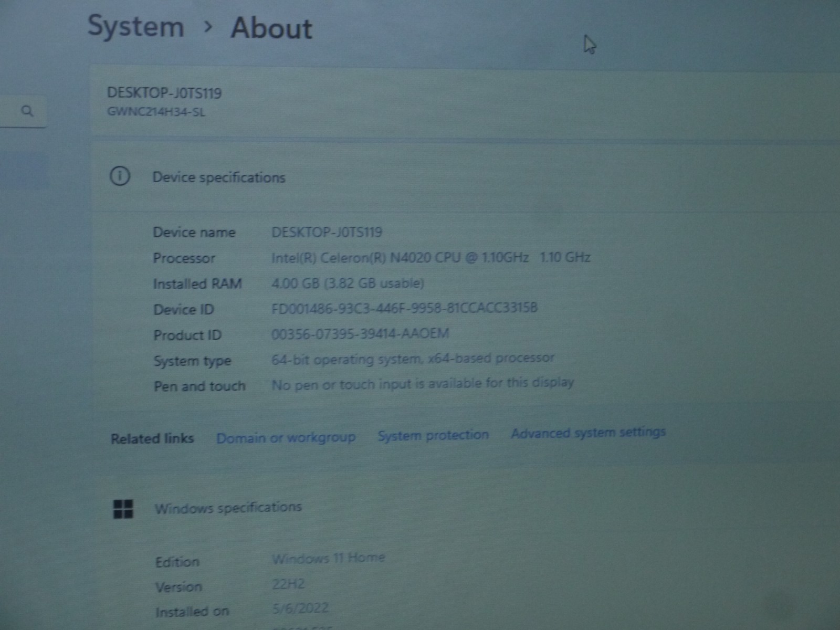Click the Processor label
This screenshot has width=840, height=630.
[x=184, y=258]
